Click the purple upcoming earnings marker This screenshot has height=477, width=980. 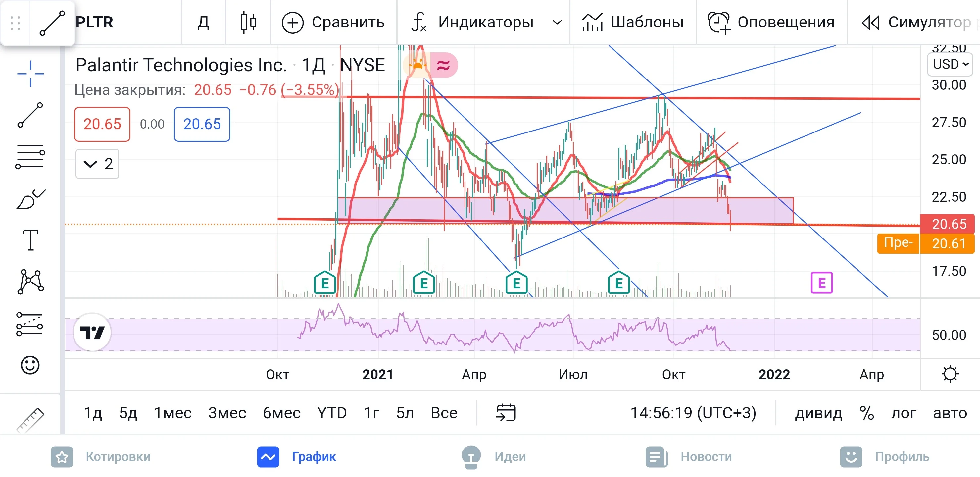[822, 283]
